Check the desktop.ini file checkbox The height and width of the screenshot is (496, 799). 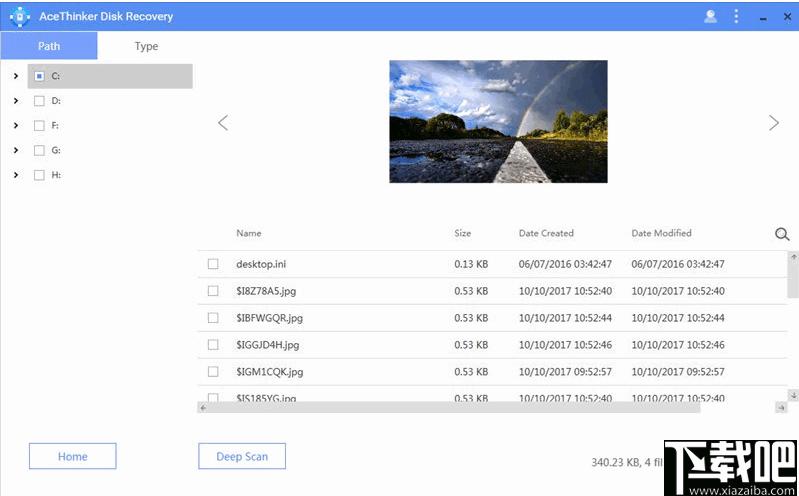tap(213, 264)
